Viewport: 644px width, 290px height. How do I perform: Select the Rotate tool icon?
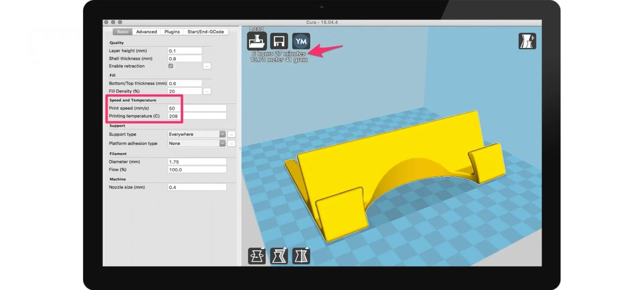(257, 256)
